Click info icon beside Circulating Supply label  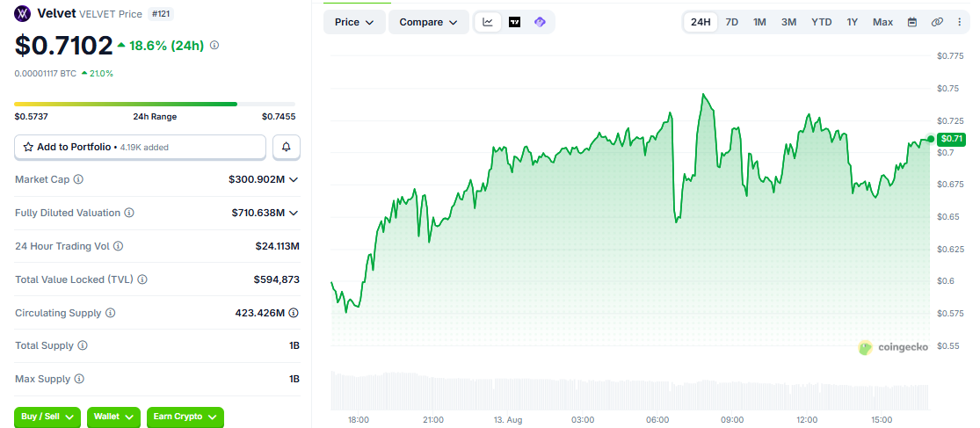[x=110, y=312]
